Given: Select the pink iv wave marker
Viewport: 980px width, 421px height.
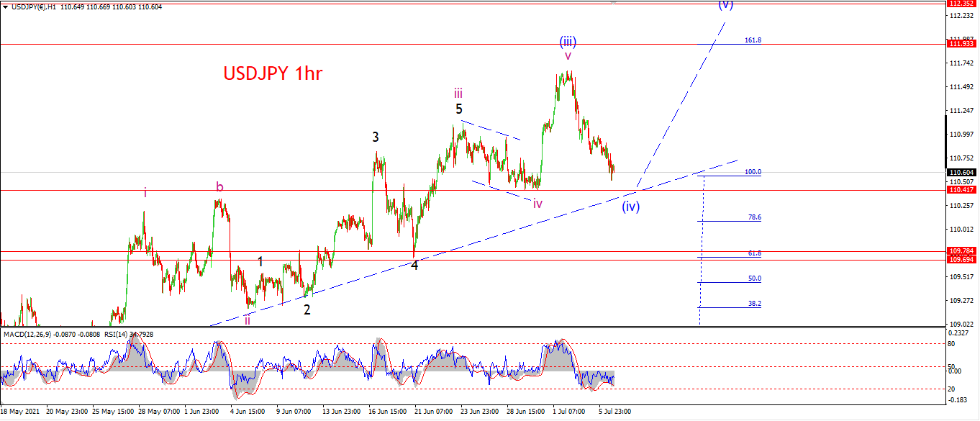Looking at the screenshot, I should (537, 204).
